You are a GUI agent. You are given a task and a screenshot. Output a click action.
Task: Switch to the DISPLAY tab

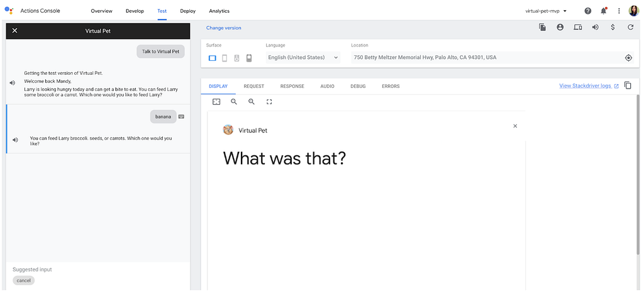(x=218, y=87)
